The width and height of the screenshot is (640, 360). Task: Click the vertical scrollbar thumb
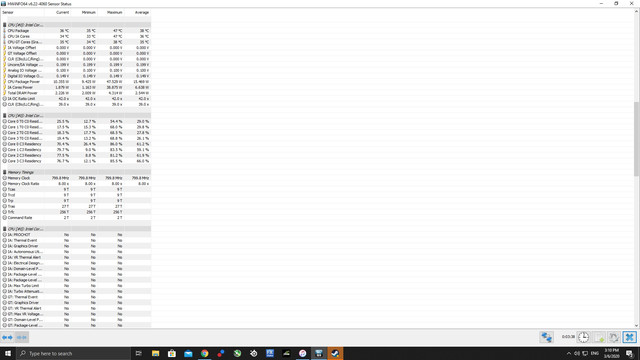636,139
